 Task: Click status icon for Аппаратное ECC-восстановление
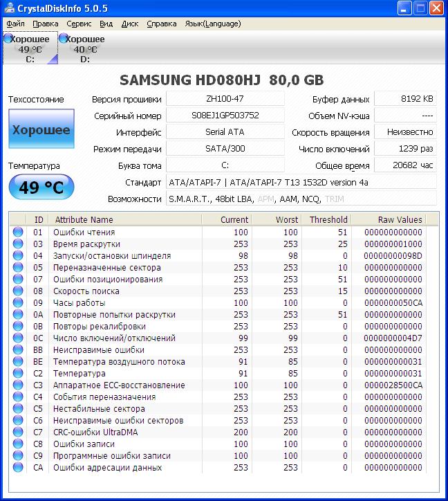[18, 385]
